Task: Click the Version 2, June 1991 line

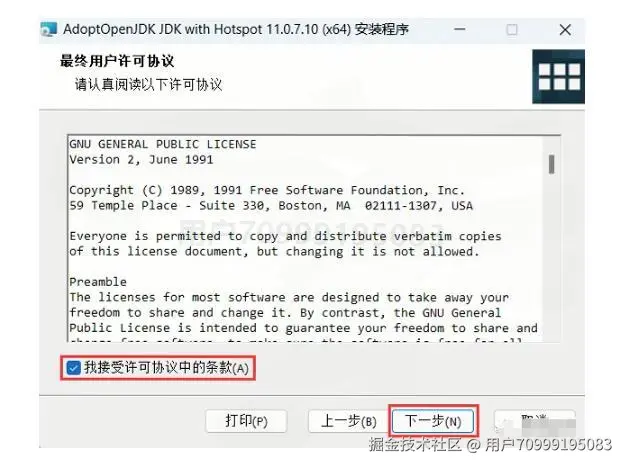Action: [x=141, y=159]
